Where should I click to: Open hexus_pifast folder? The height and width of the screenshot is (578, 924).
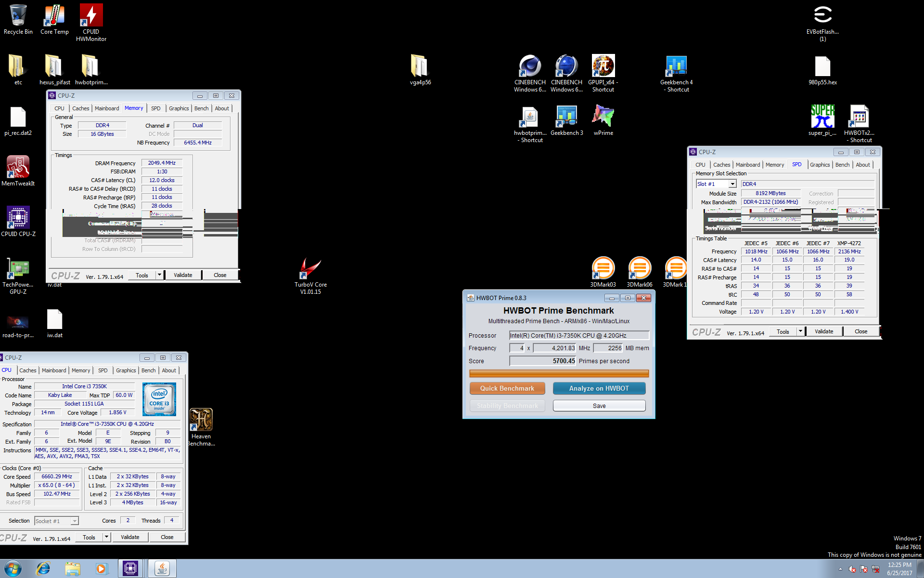(54, 70)
